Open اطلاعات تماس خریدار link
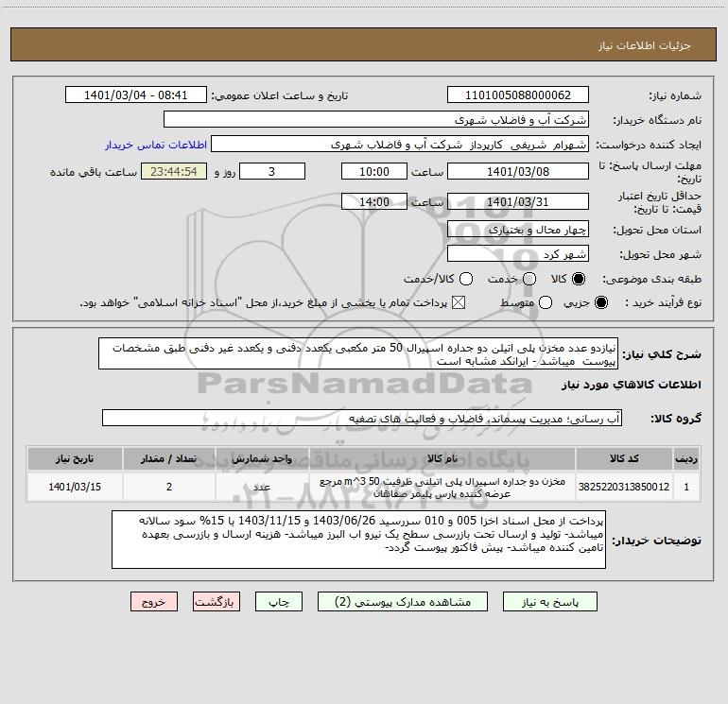The height and width of the screenshot is (704, 728). coord(156,145)
